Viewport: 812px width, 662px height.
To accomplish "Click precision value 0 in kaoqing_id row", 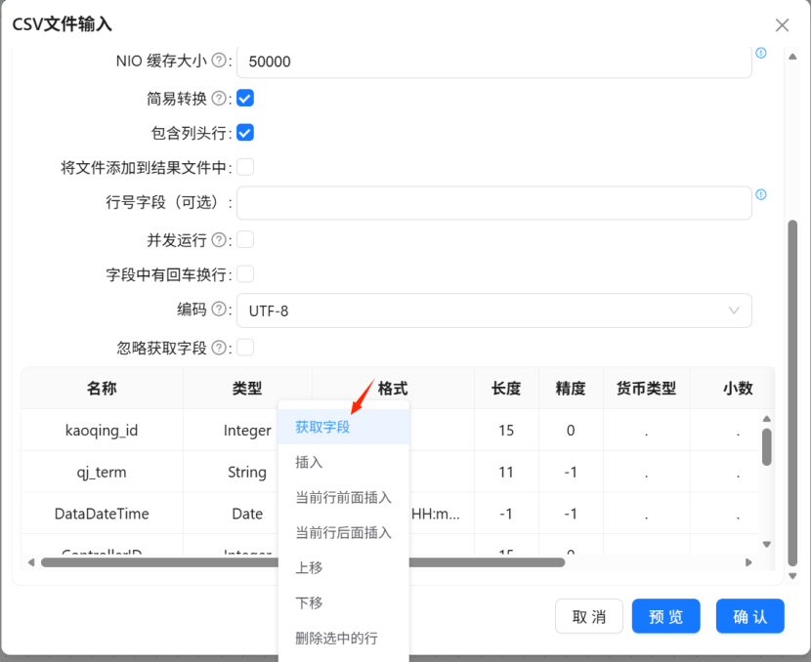I will (x=571, y=431).
